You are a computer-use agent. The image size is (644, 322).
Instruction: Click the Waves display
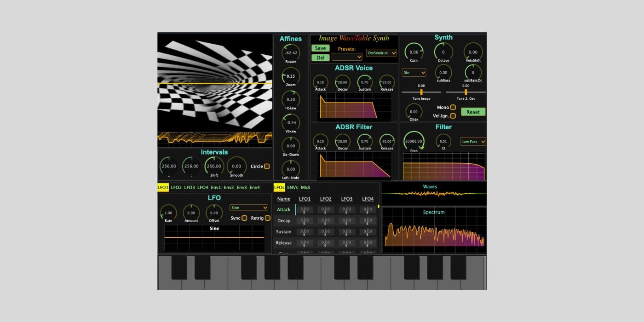tap(434, 193)
